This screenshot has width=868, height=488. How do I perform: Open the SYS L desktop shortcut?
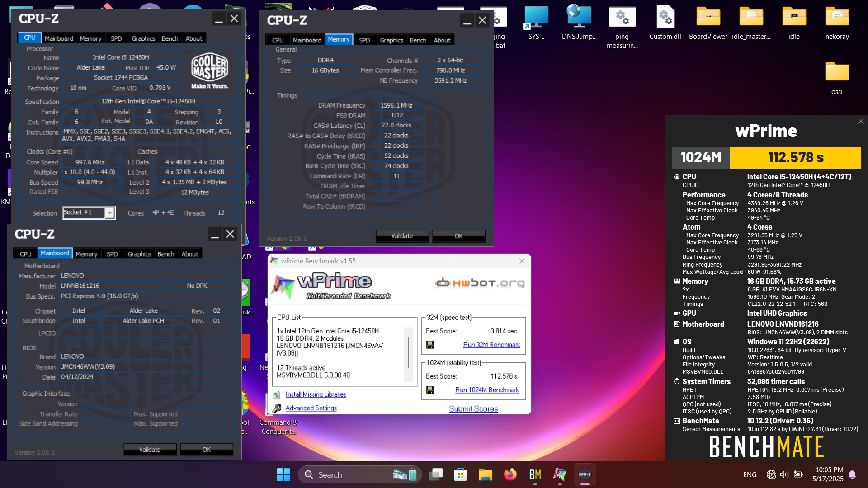tap(536, 23)
